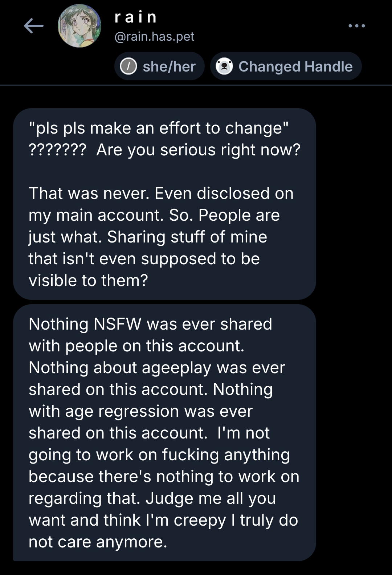
Task: Click the Changed Handle label
Action: 295,66
